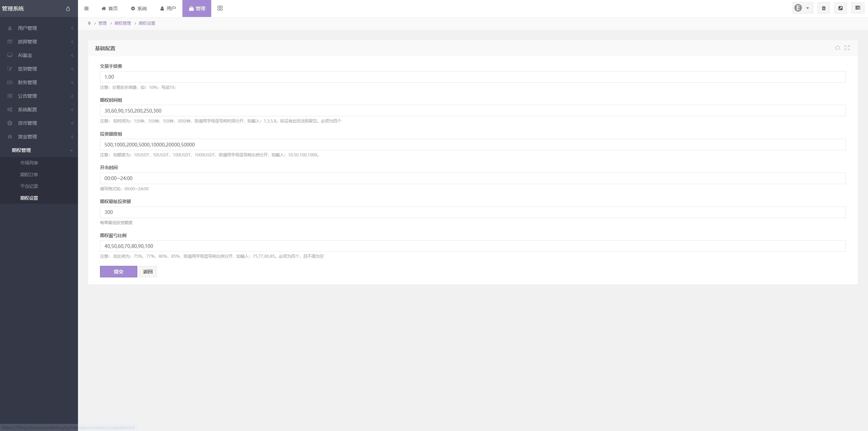Expand the 基础配置 panel to fullscreen
Image resolution: width=868 pixels, height=431 pixels.
click(x=847, y=48)
